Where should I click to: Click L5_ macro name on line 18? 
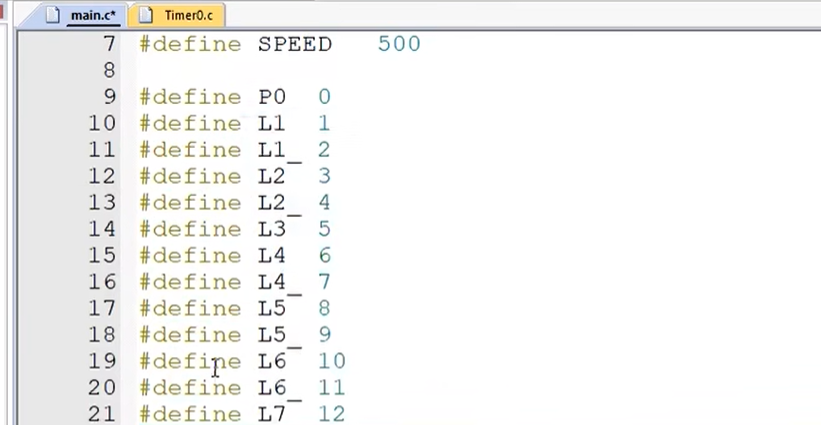click(279, 337)
